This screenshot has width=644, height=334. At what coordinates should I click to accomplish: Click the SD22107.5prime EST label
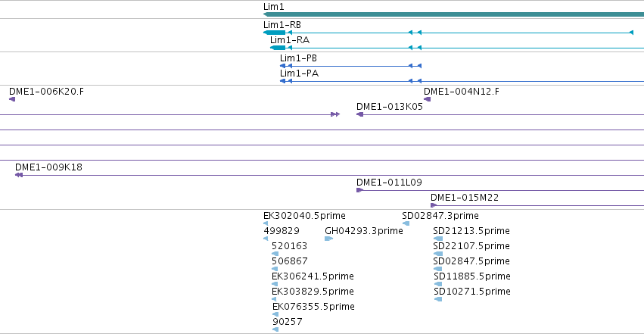coord(471,246)
